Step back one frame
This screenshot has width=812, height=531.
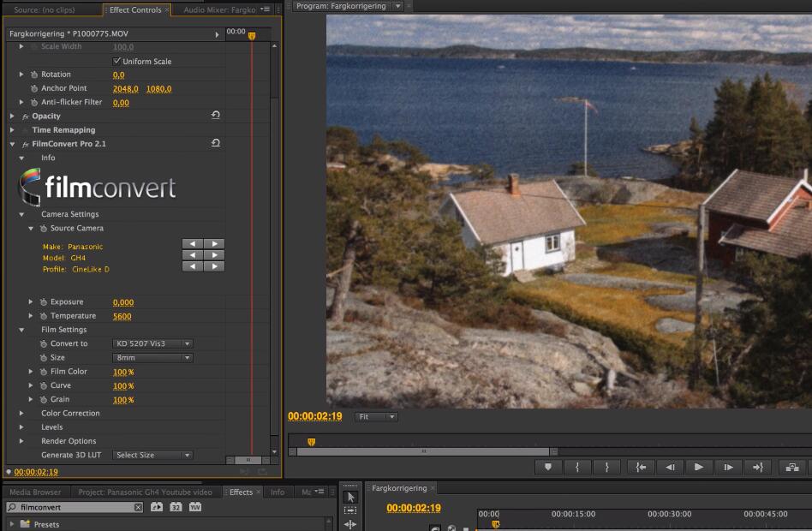(x=670, y=468)
